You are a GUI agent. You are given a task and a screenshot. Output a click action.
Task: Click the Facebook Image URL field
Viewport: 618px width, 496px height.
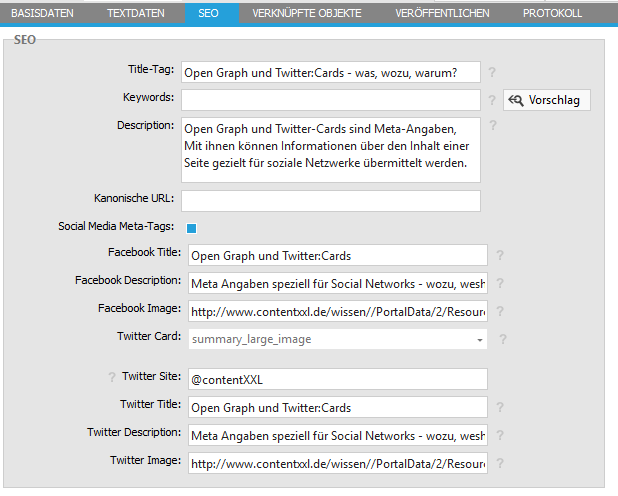click(338, 311)
